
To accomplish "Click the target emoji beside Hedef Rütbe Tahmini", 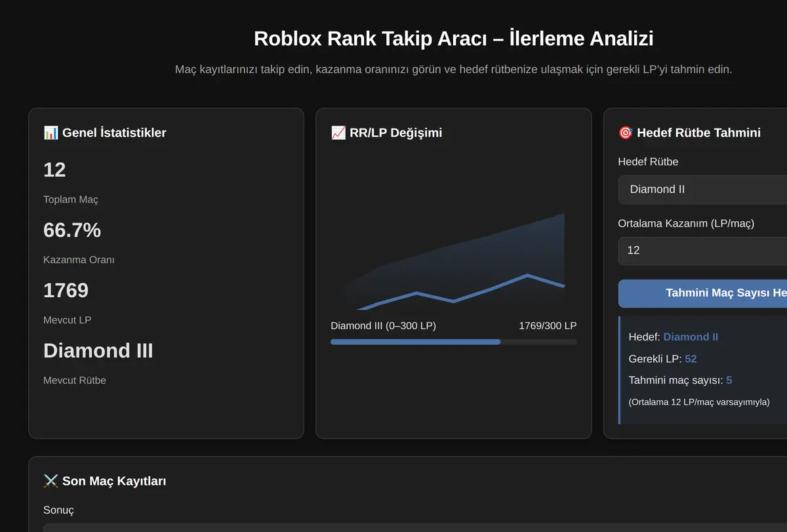I will (626, 133).
